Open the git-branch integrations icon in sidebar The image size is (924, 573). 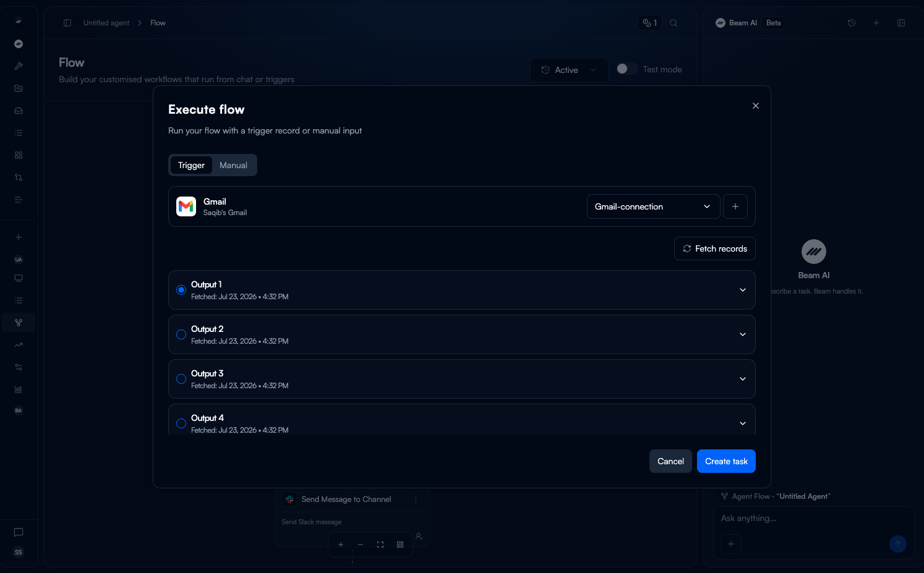(x=19, y=177)
